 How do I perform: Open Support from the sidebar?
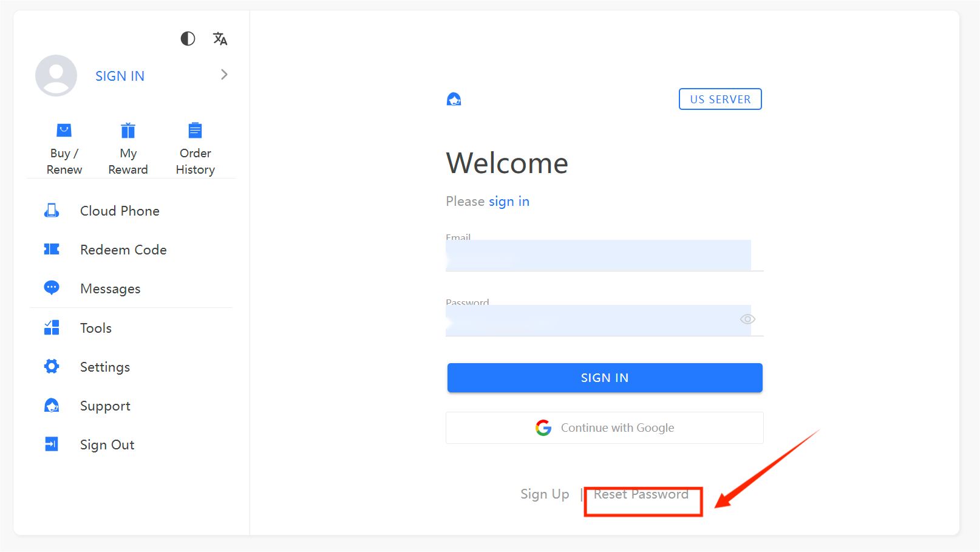[105, 406]
